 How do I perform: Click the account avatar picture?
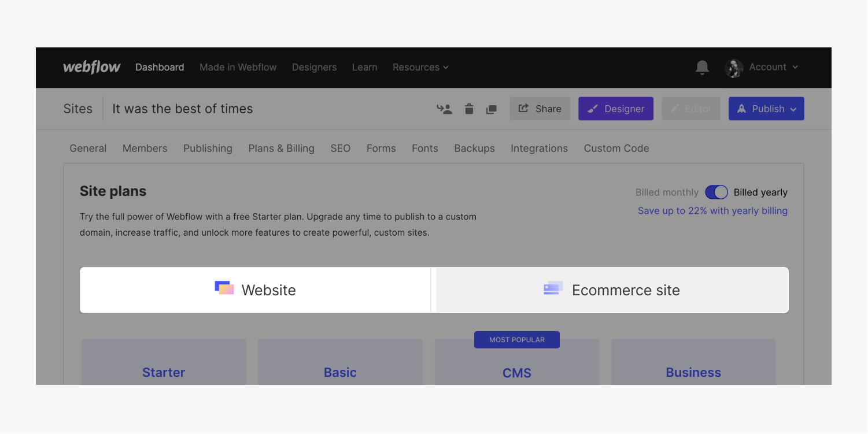click(x=734, y=68)
